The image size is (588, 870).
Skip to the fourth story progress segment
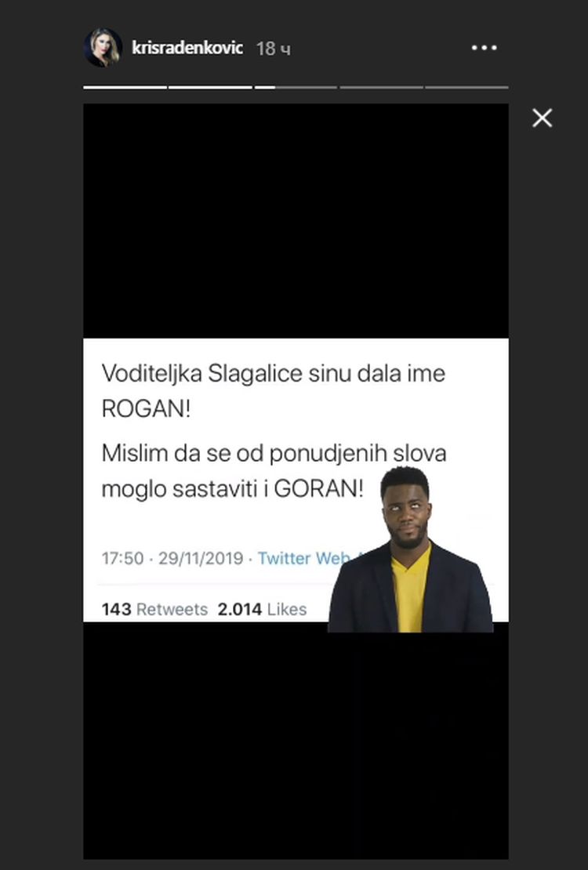(x=381, y=87)
